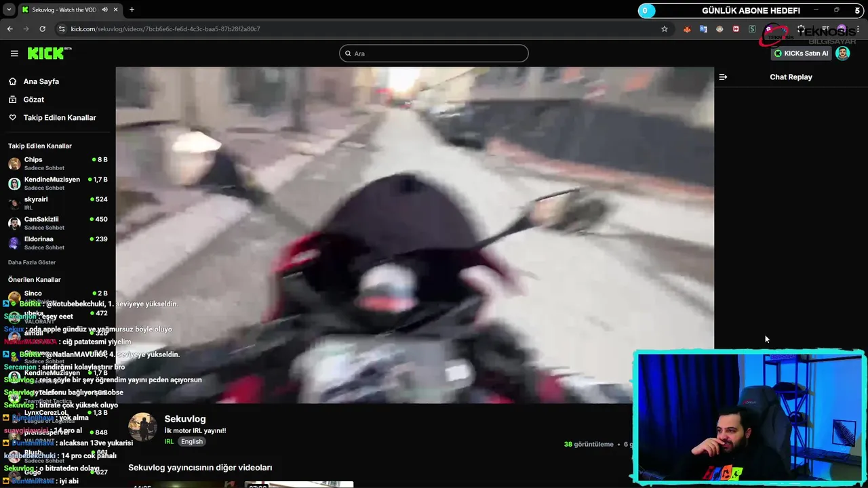
Task: Click the İlk motor IRL yayını!! title
Action: (x=195, y=431)
